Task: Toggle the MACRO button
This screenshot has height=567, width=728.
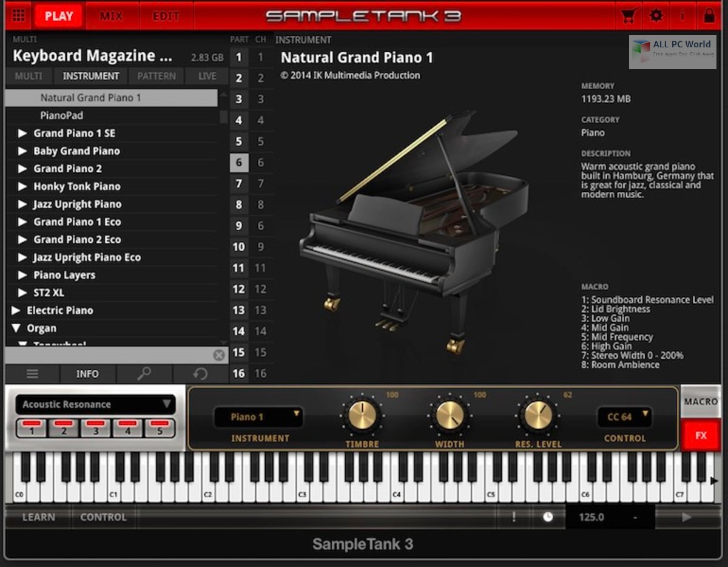Action: pyautogui.click(x=701, y=401)
